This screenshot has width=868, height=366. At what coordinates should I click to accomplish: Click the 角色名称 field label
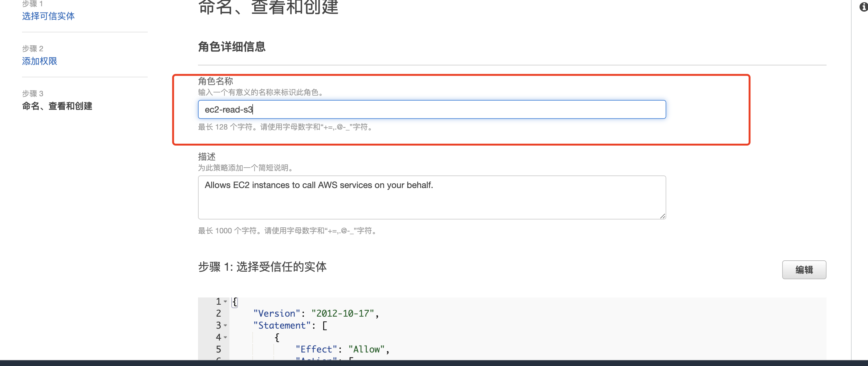215,81
